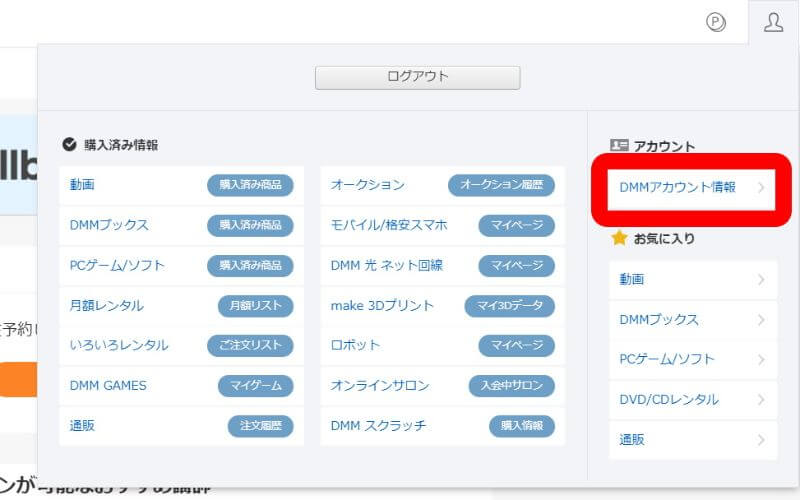The height and width of the screenshot is (500, 800).
Task: Select 購入済み商品 badge for 動画
Action: click(250, 185)
